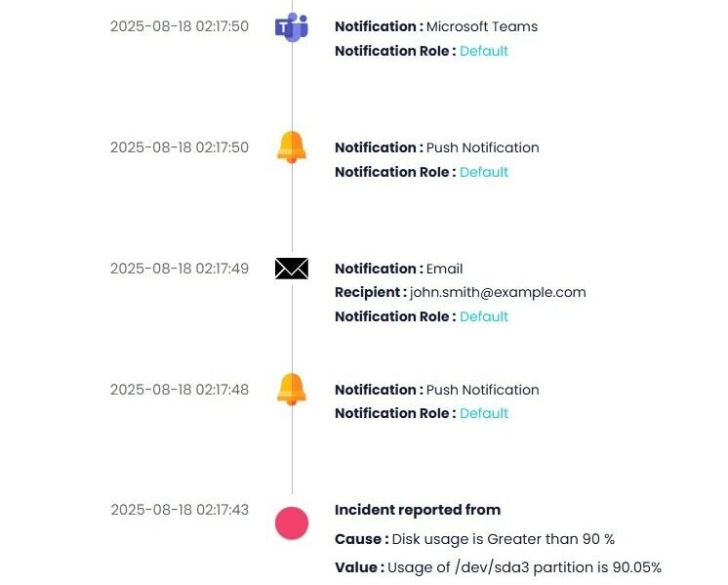Click the recipient address john.smith@example.com
The width and height of the screenshot is (728, 585).
(x=498, y=292)
